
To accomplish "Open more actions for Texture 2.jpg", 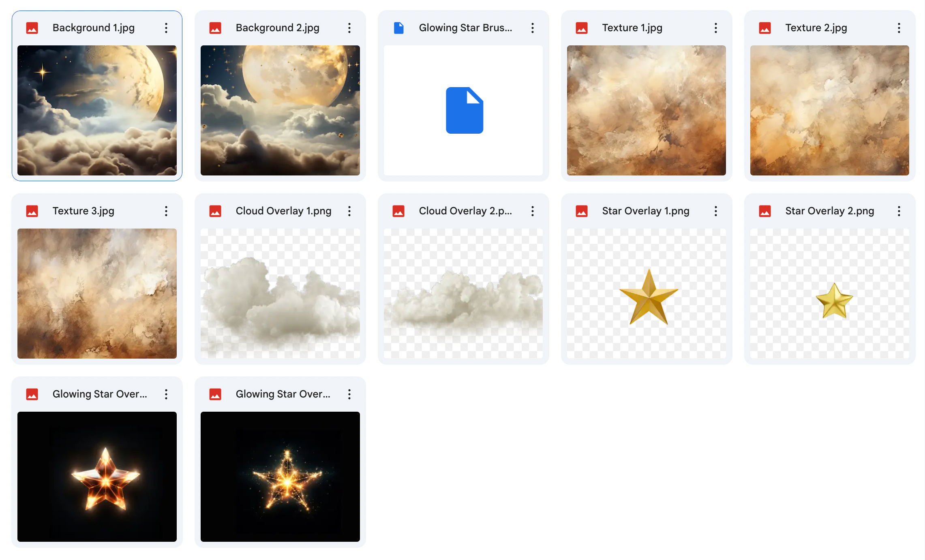I will click(899, 28).
